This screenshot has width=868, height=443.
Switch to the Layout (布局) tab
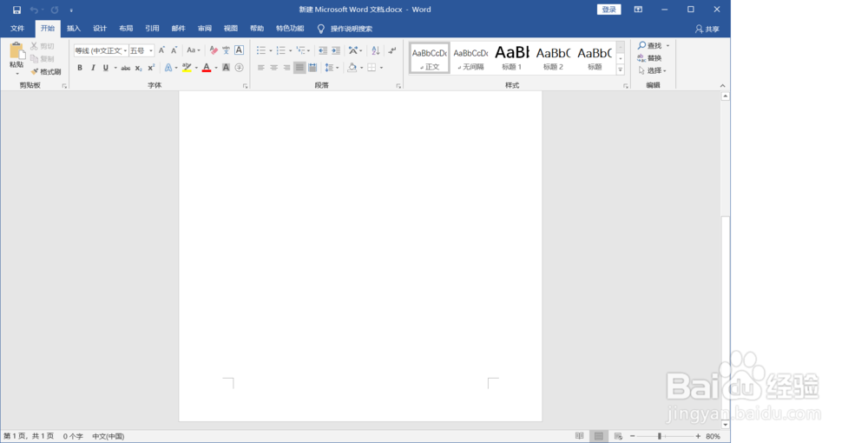[x=126, y=29]
